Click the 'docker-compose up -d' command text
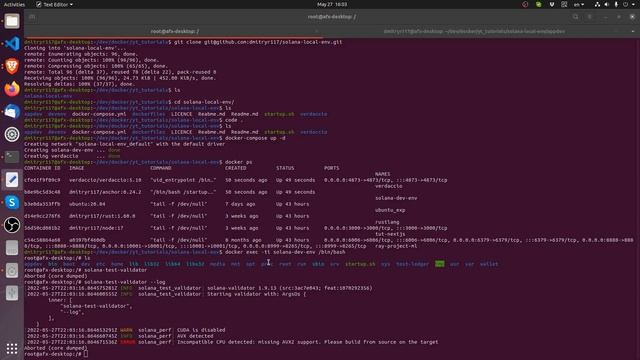Image resolution: width=640 pixels, height=360 pixels. point(255,138)
